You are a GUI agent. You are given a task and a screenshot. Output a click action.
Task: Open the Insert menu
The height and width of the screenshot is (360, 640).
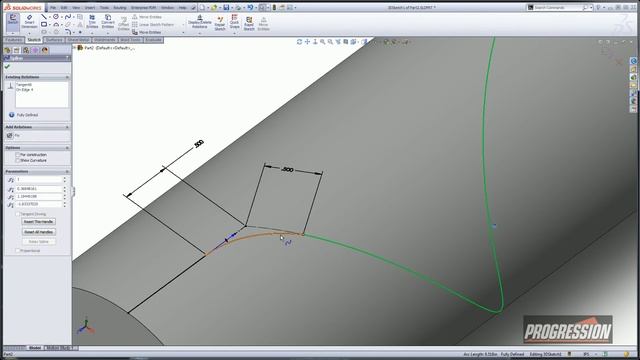pos(90,7)
